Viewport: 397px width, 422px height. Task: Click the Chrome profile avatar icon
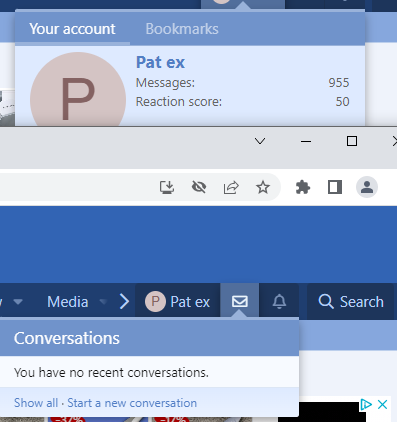[x=367, y=187]
